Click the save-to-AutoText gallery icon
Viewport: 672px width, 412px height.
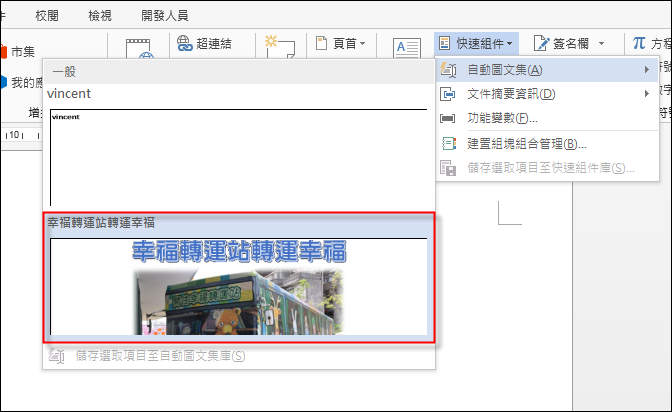(x=56, y=356)
